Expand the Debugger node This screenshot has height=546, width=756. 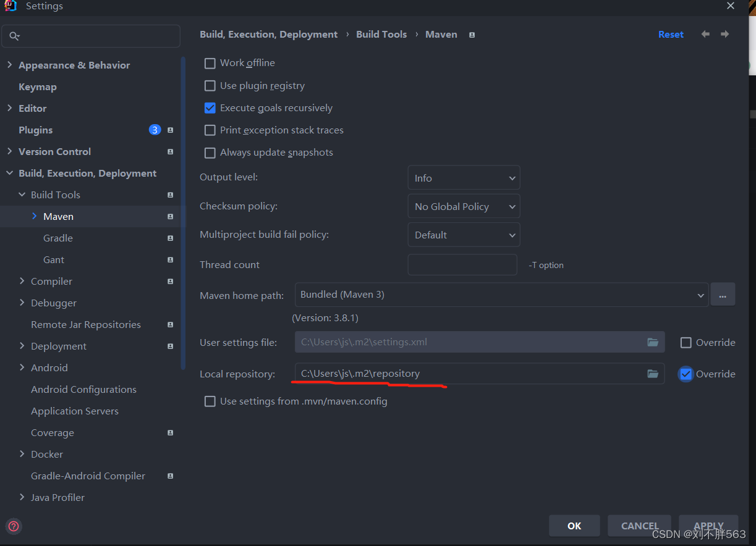point(22,303)
